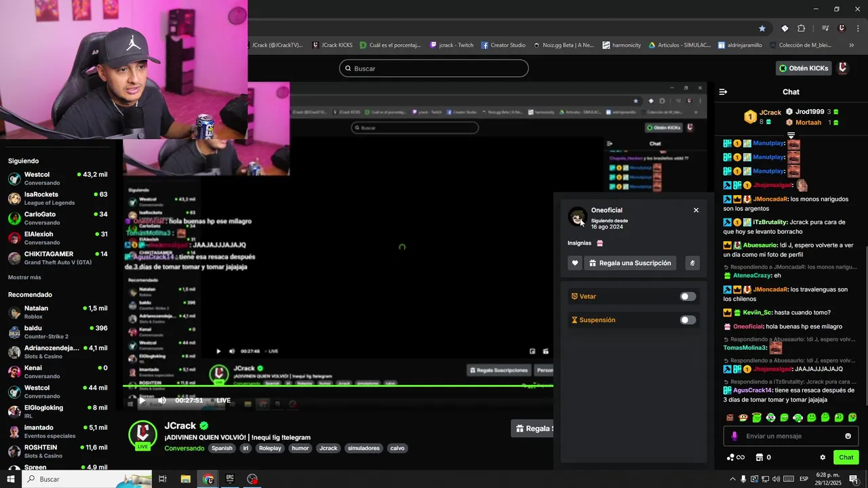868x488 pixels.
Task: Show hidden system tray icons chevron
Action: (x=732, y=479)
